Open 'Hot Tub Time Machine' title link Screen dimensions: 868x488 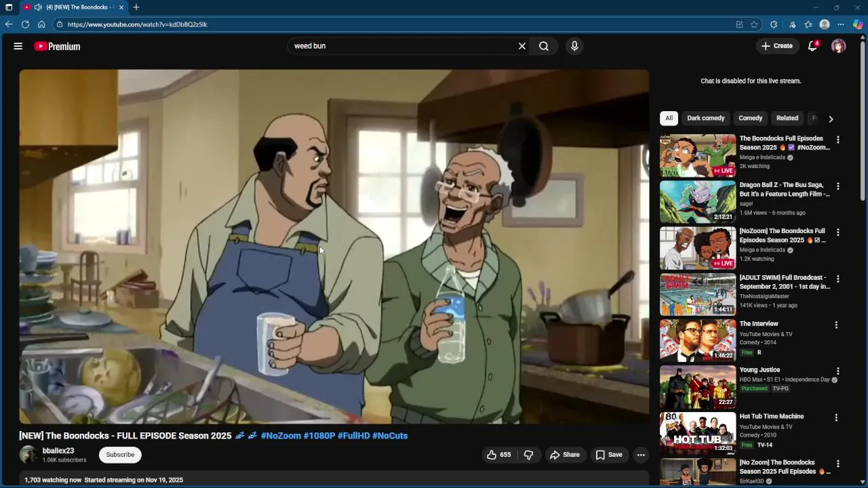click(772, 416)
